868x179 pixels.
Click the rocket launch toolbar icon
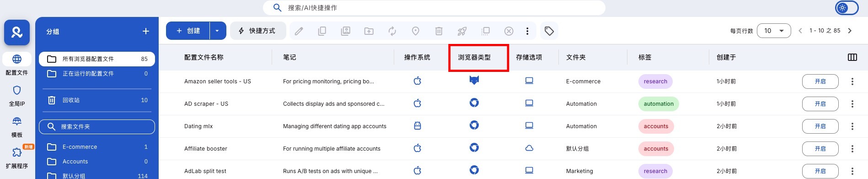[x=462, y=31]
